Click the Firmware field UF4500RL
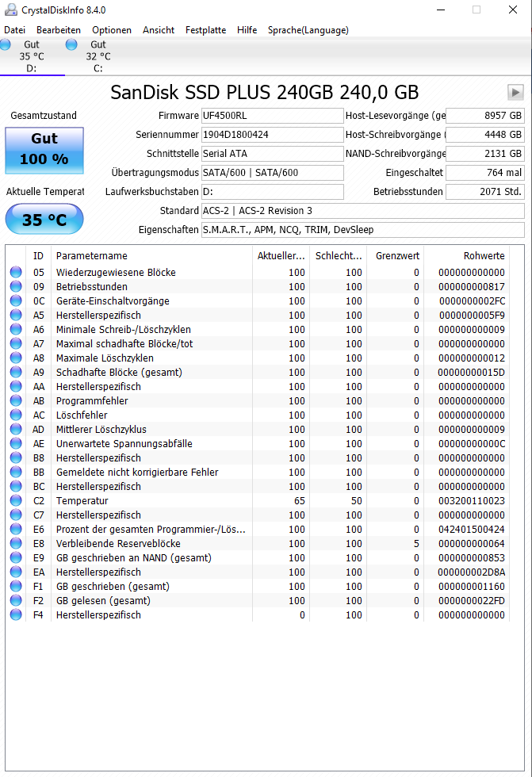Viewport: 532px width, 777px height. point(273,116)
